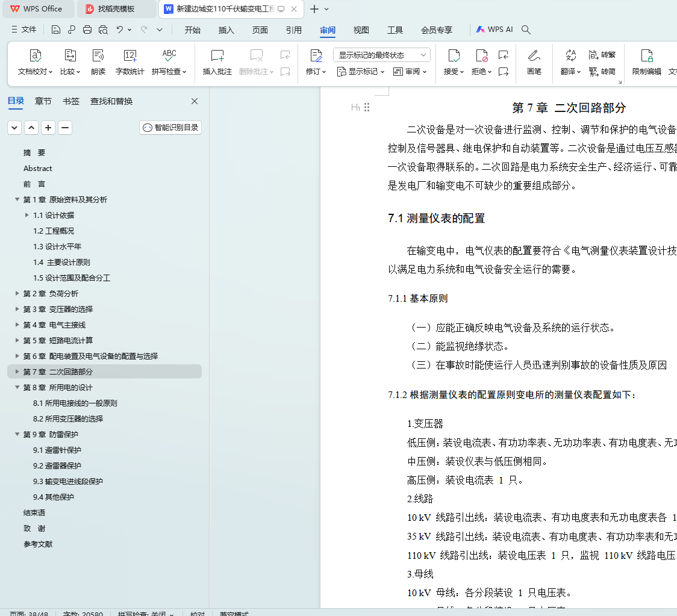
Task: Collapse 第8章 所用电的设计
Action: click(17, 388)
